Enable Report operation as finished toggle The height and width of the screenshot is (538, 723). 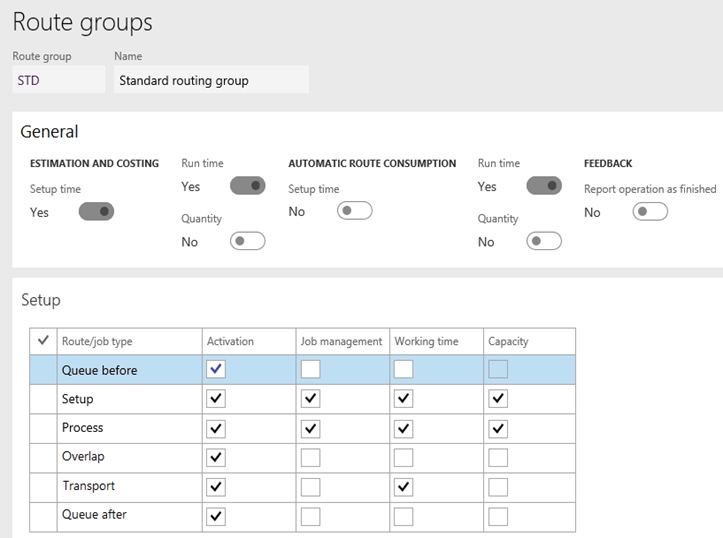[650, 212]
